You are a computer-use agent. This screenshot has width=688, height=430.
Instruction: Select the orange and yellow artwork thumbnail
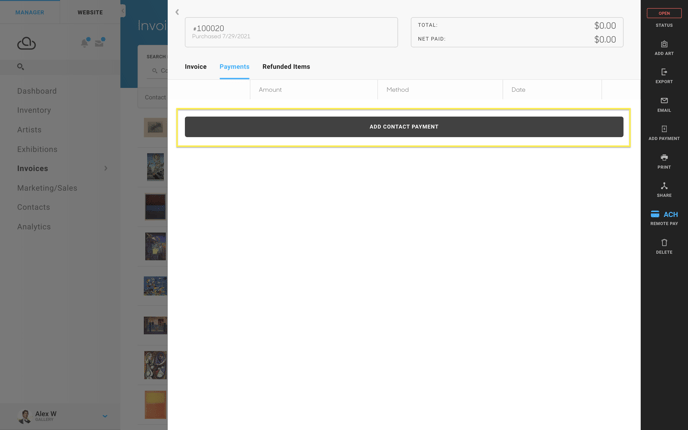155,405
